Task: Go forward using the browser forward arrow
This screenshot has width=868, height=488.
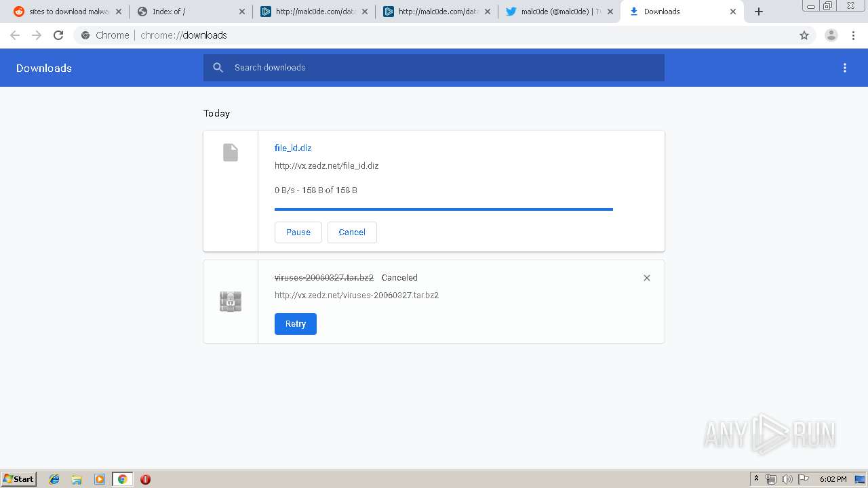Action: pos(37,35)
